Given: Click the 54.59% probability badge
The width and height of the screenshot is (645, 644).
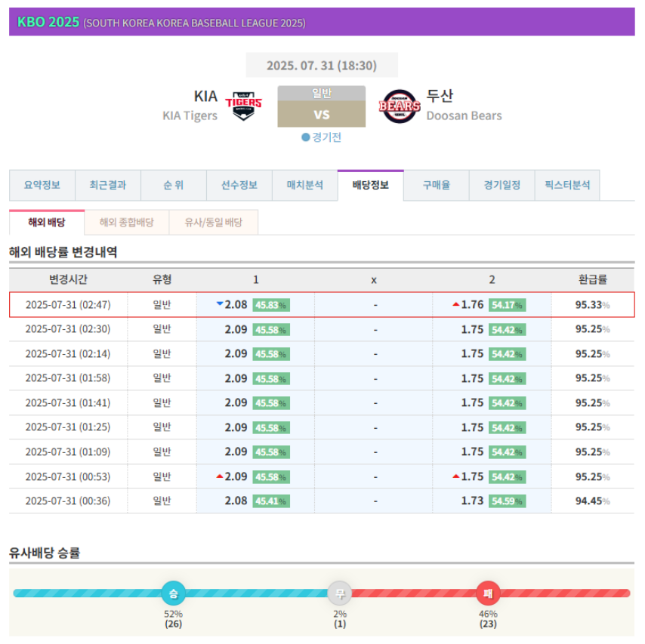Looking at the screenshot, I should 508,501.
